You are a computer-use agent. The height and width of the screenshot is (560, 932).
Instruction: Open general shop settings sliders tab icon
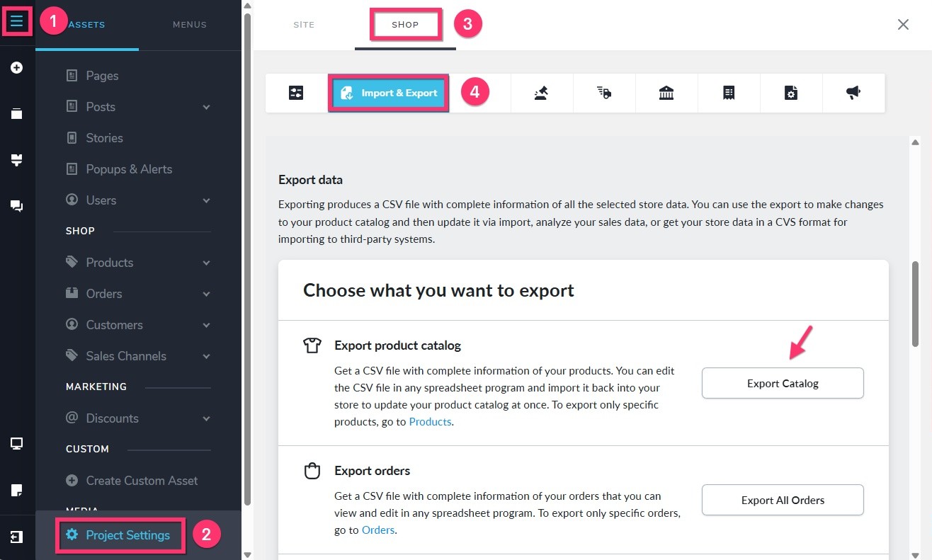[296, 93]
